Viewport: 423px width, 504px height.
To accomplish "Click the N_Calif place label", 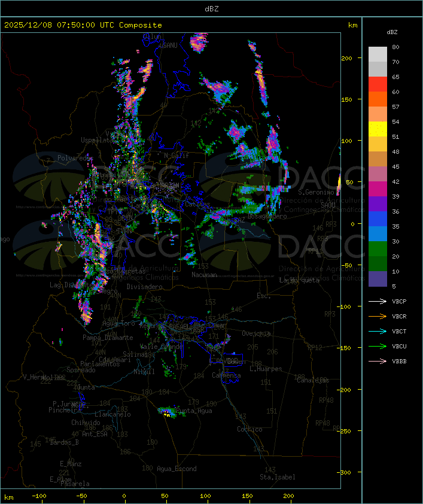I will 176,156.
